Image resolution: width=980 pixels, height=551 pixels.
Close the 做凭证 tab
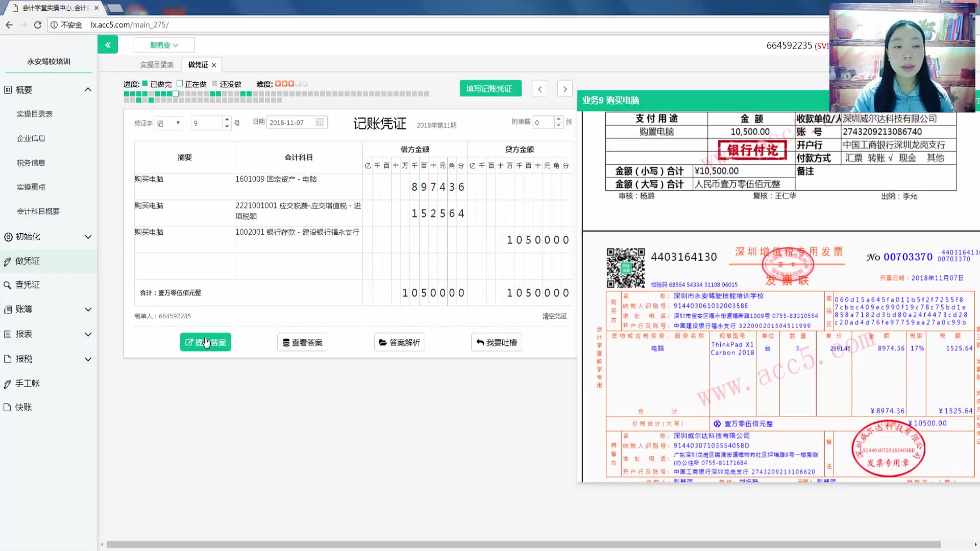click(214, 65)
